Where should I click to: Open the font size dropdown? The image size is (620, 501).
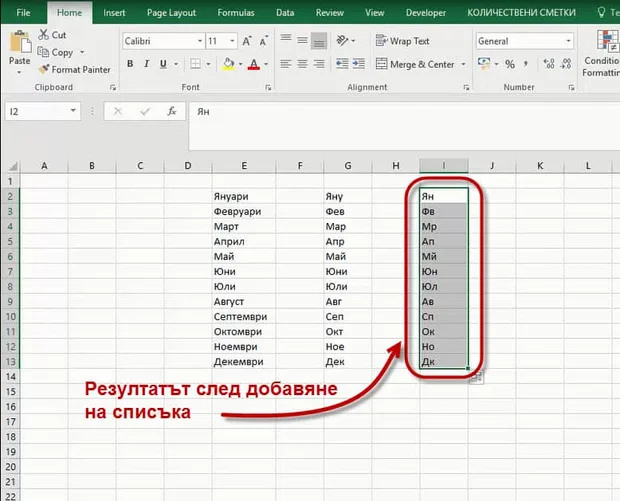(x=232, y=41)
